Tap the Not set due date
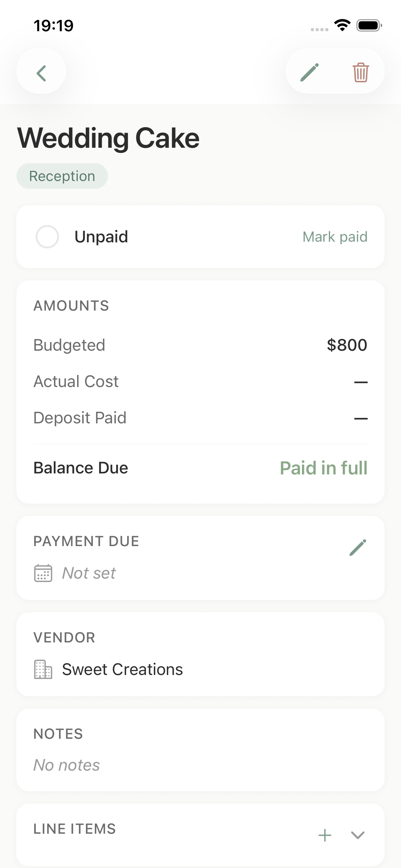 (89, 573)
